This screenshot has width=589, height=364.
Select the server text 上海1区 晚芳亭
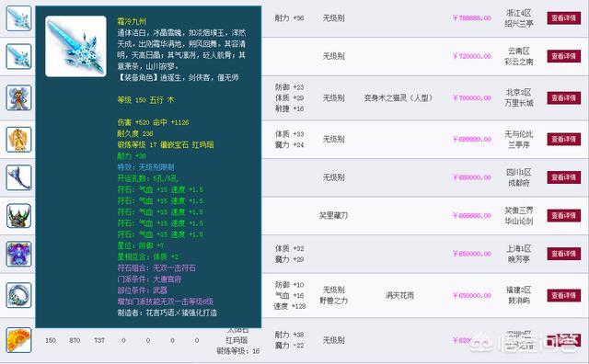(519, 254)
